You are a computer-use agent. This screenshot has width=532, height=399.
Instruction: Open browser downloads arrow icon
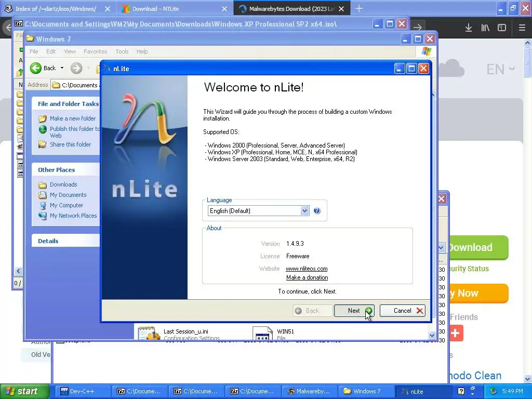pyautogui.click(x=469, y=28)
